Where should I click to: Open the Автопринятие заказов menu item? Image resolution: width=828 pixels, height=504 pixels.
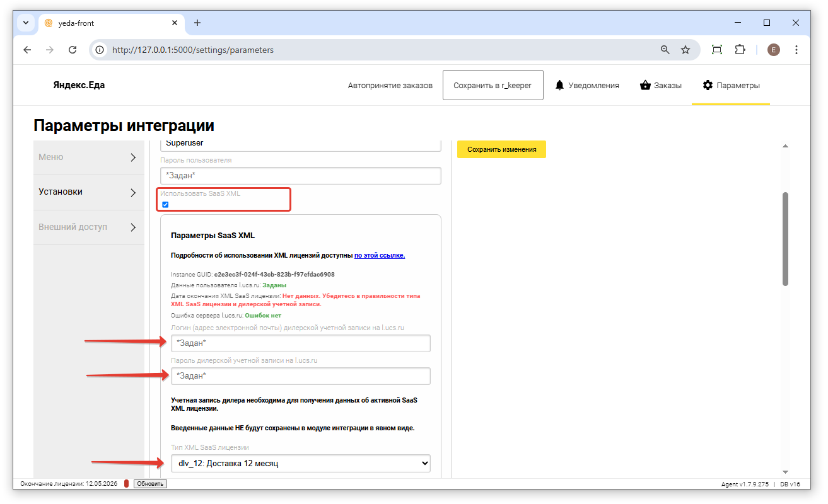(x=390, y=85)
